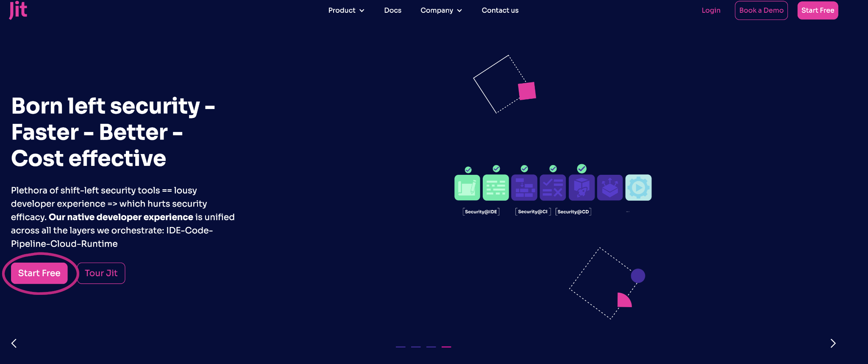Click the purple checklist icon tile

tap(553, 188)
